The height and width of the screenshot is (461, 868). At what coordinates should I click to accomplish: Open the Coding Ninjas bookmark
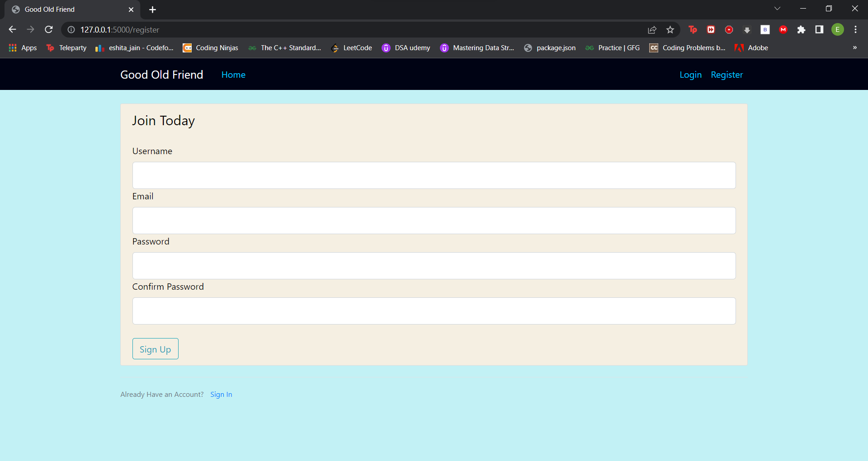point(211,47)
